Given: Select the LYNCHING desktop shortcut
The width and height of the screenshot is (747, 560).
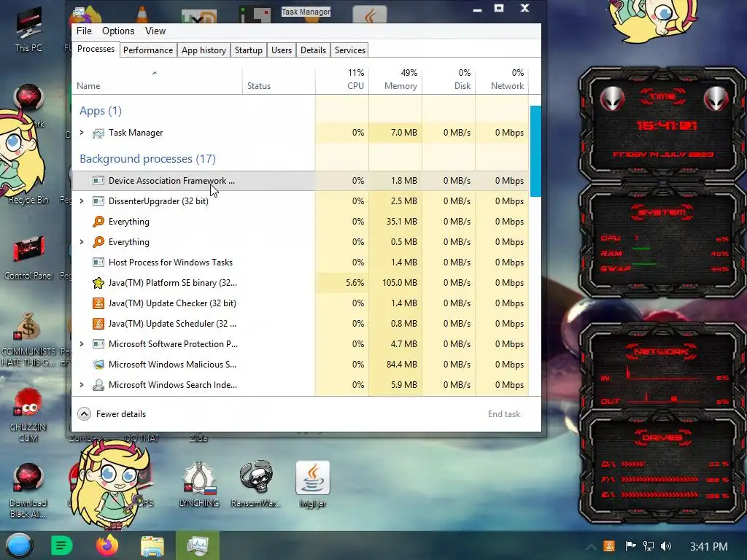Looking at the screenshot, I should click(198, 485).
